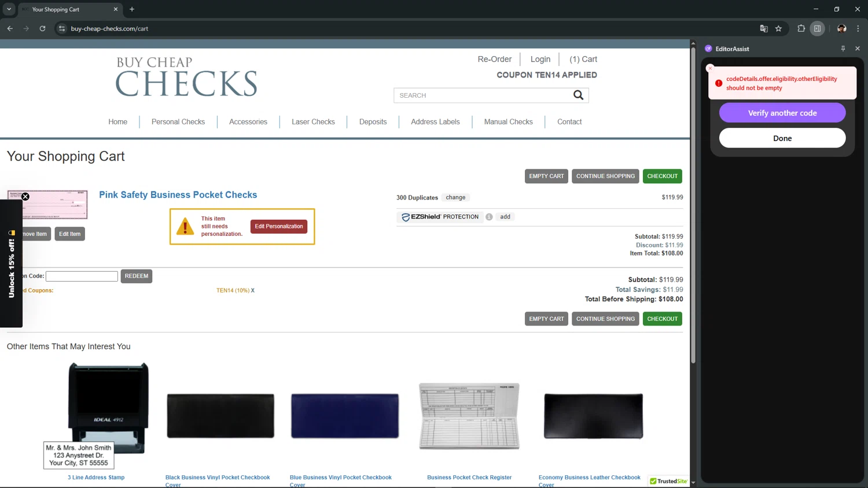Viewport: 868px width, 488px height.
Task: Click the pink check product thumbnail
Action: 47,205
